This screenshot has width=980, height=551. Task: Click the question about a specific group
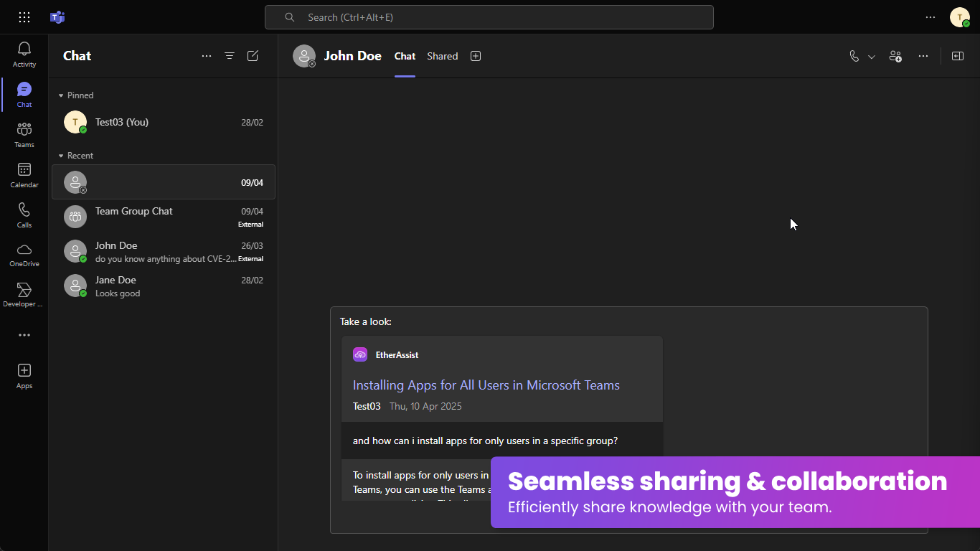click(x=486, y=441)
